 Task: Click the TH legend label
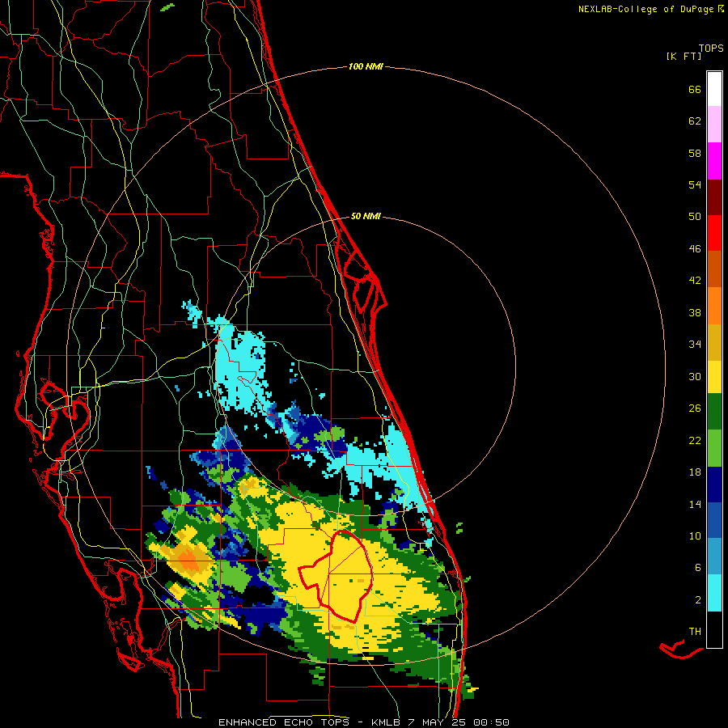tap(695, 632)
